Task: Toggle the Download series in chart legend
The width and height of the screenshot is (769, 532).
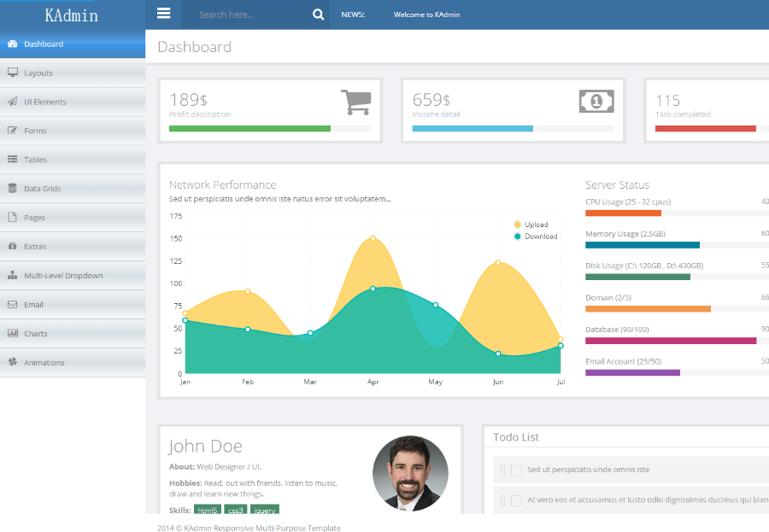Action: [535, 237]
